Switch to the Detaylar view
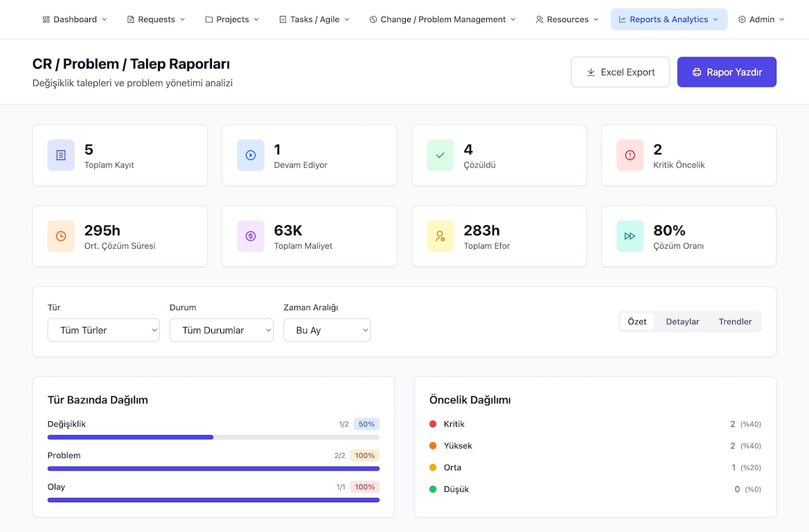This screenshot has width=809, height=532. (682, 321)
